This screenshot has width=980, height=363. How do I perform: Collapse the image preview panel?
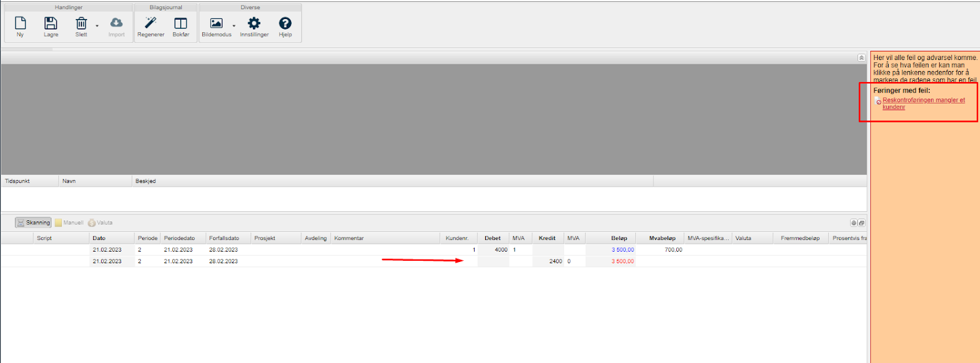pyautogui.click(x=861, y=58)
